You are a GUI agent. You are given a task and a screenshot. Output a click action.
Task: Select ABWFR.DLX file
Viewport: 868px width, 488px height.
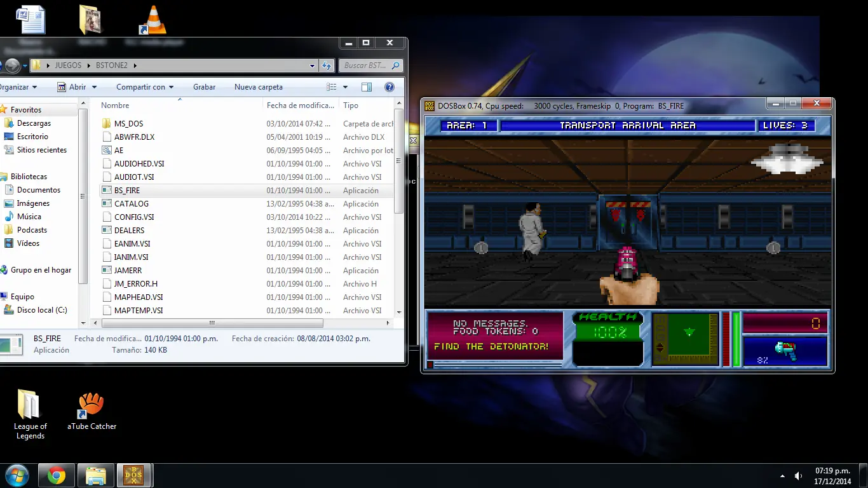(134, 137)
